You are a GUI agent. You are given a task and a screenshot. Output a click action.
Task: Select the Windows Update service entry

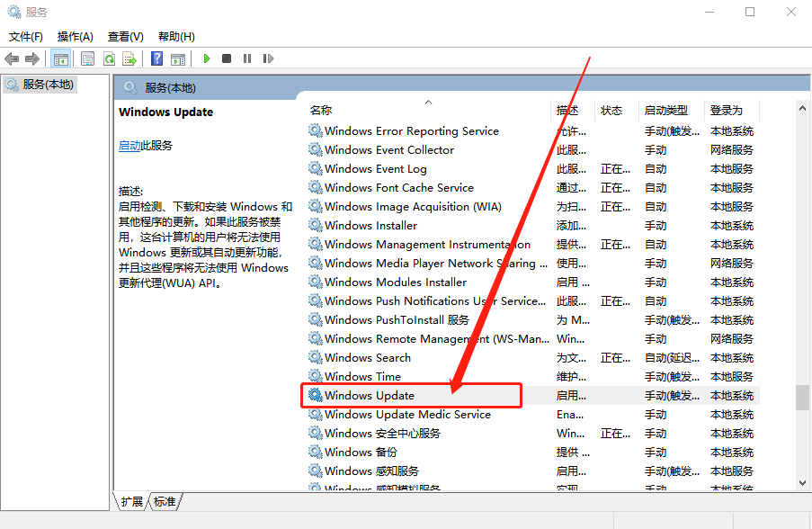coord(378,395)
